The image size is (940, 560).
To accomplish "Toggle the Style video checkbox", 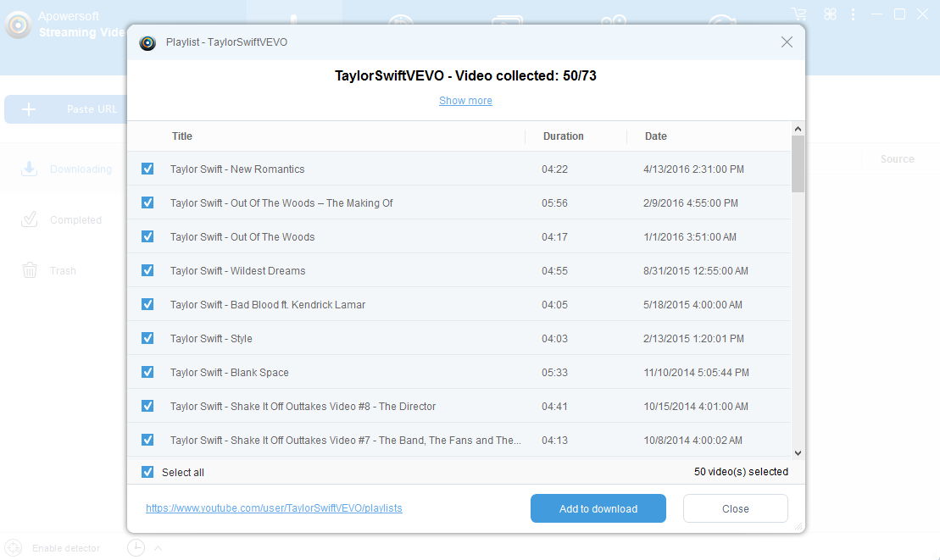I will 147,338.
